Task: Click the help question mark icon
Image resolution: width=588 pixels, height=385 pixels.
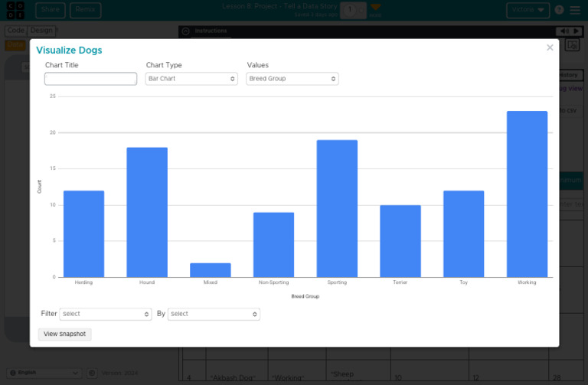Action: coord(559,10)
